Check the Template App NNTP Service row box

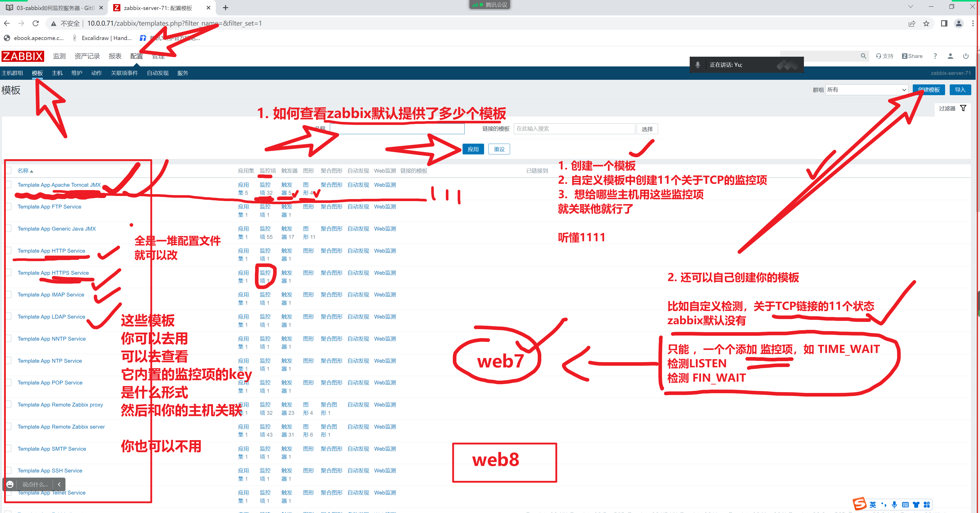pos(8,339)
